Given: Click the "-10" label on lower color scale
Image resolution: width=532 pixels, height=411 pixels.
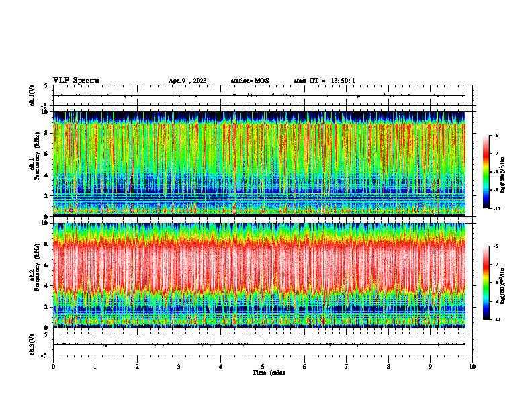Looking at the screenshot, I should tap(496, 319).
